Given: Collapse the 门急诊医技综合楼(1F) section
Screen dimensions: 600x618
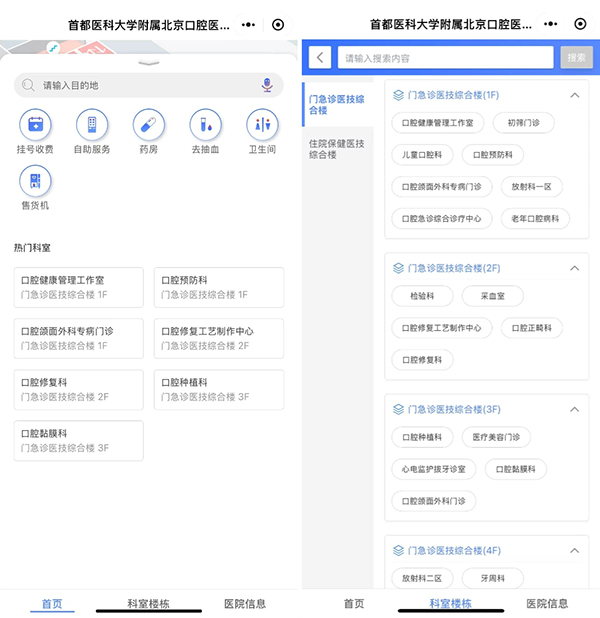Looking at the screenshot, I should (x=574, y=96).
